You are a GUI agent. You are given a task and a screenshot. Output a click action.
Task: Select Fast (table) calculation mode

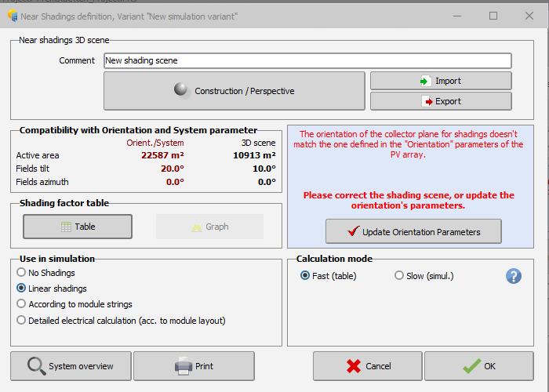tap(329, 276)
